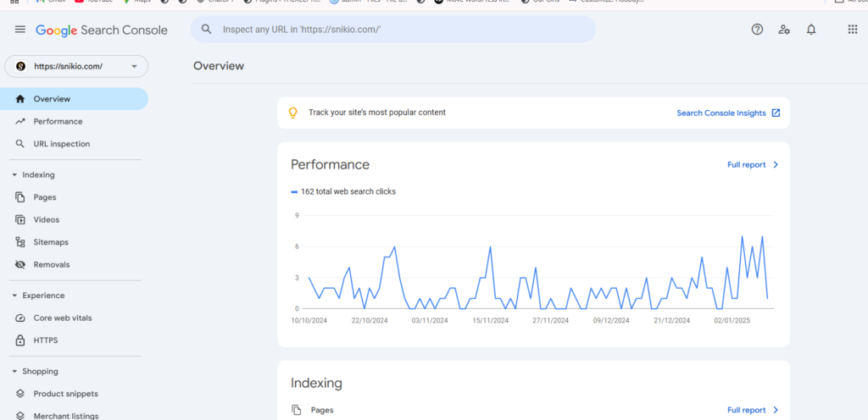
Task: Collapse the Indexing sidebar section
Action: coord(14,175)
